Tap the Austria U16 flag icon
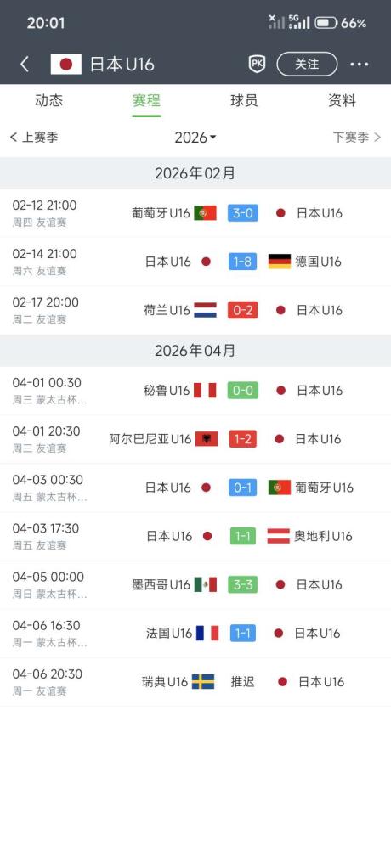The image size is (391, 868). pyautogui.click(x=279, y=536)
